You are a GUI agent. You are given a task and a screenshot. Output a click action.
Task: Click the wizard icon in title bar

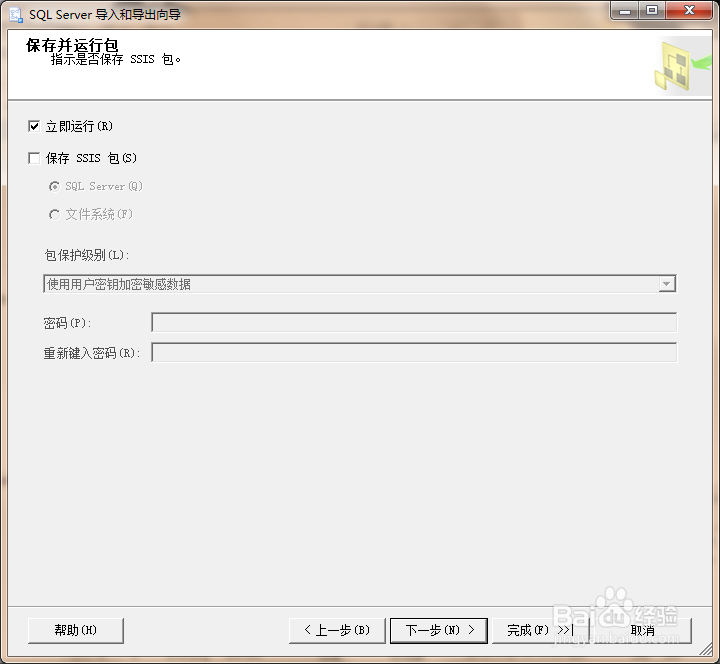point(16,15)
